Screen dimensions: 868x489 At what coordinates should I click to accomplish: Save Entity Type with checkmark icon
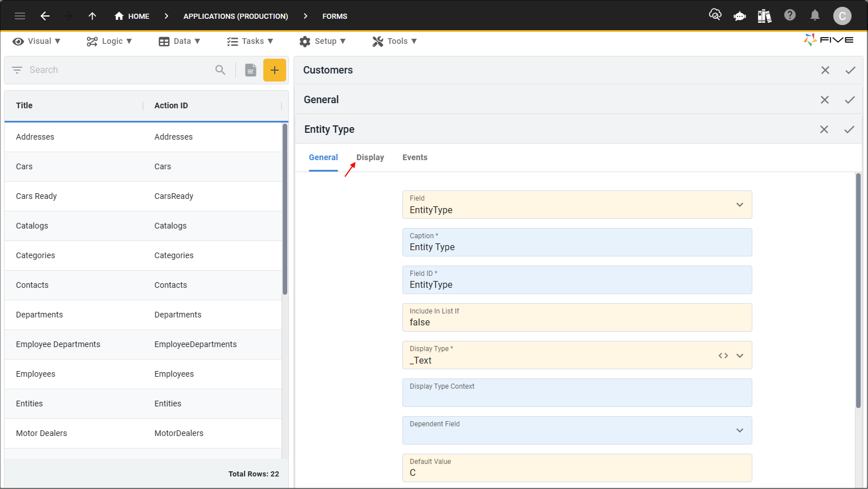[x=849, y=129]
